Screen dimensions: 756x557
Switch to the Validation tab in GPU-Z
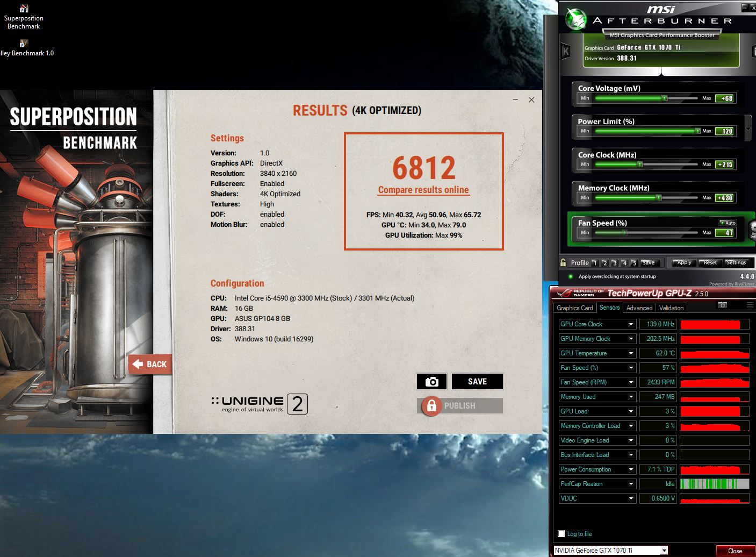point(672,308)
